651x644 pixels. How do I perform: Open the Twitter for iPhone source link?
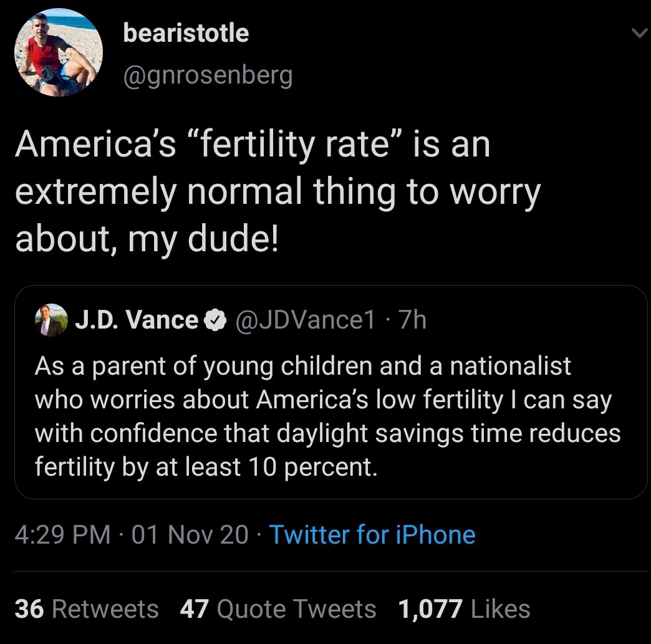pos(372,535)
